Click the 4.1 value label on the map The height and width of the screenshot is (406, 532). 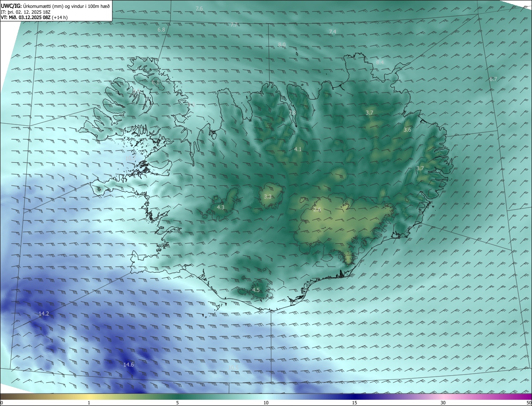coord(298,149)
